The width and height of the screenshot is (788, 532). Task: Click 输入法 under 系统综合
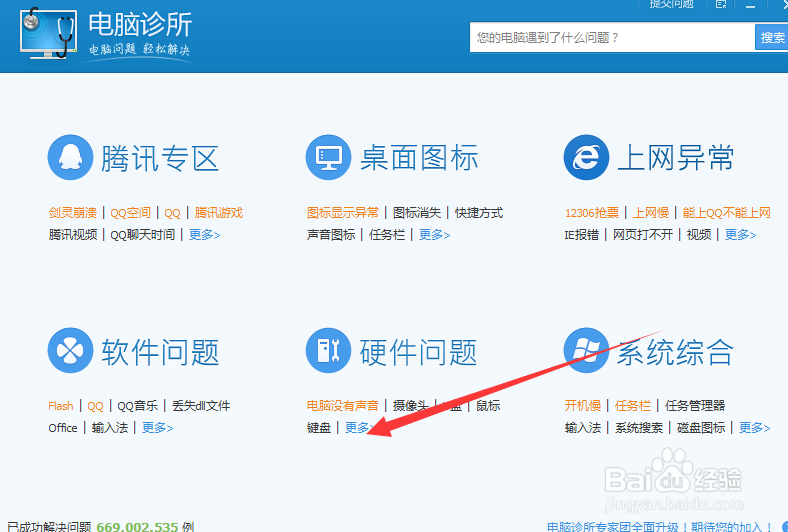583,428
